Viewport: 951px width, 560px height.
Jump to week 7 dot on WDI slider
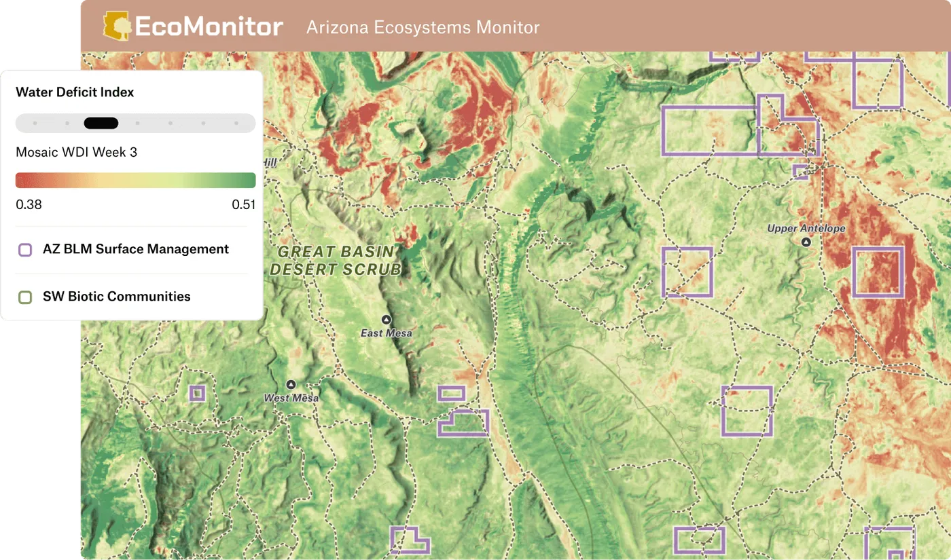coord(236,123)
